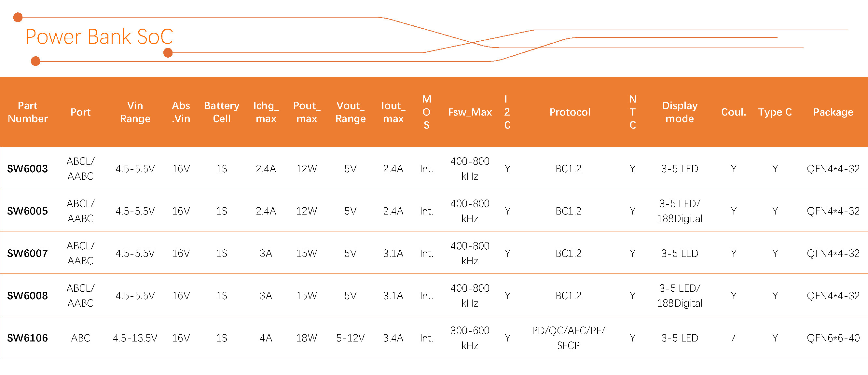
Task: Click the "Fsw_Max" column header
Action: pos(470,112)
